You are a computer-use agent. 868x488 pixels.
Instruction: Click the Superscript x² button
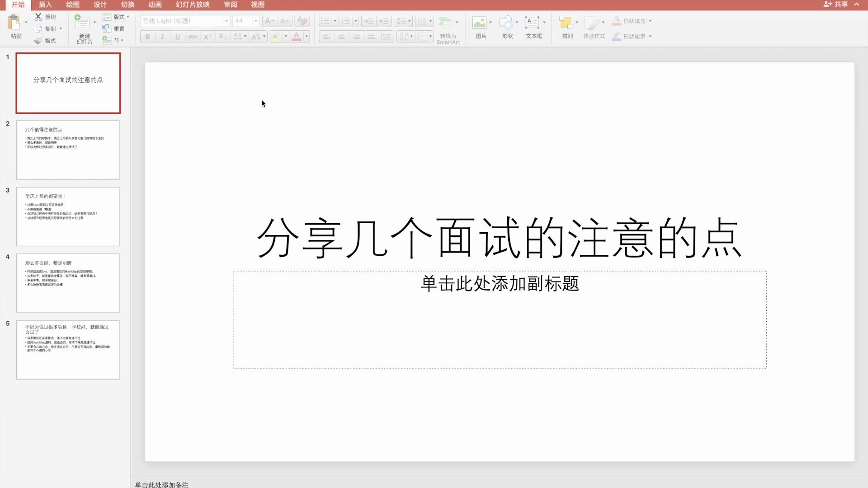(208, 37)
